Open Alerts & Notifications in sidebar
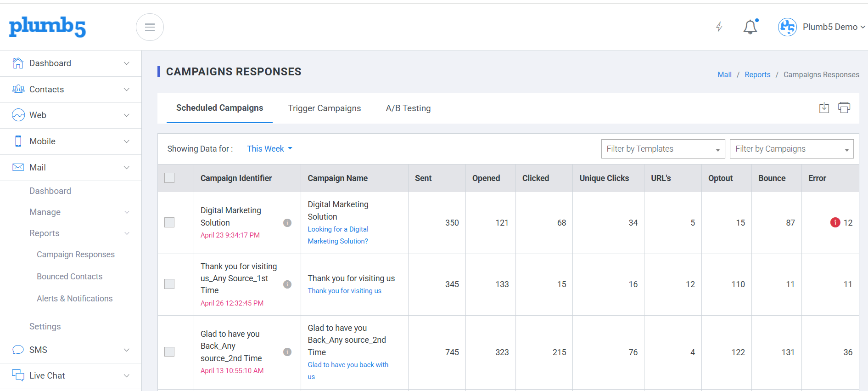The height and width of the screenshot is (391, 868). click(x=75, y=299)
